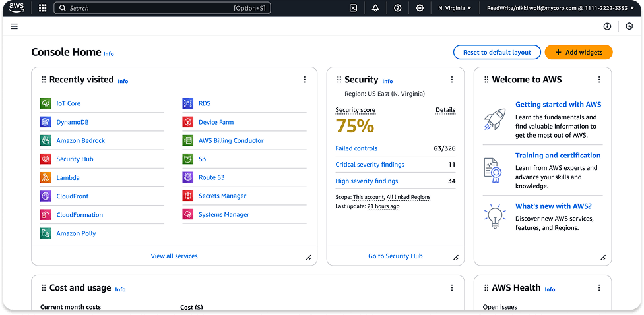
Task: Click Reset to default layout
Action: click(497, 53)
